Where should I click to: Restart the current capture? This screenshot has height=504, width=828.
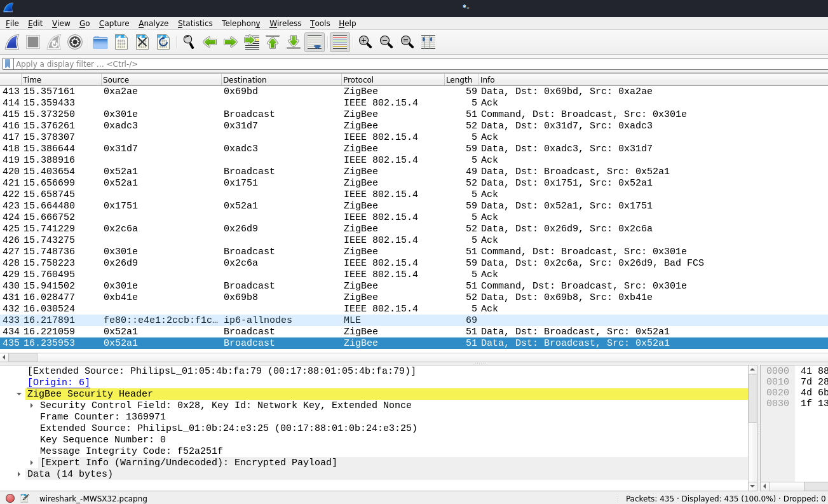point(54,42)
